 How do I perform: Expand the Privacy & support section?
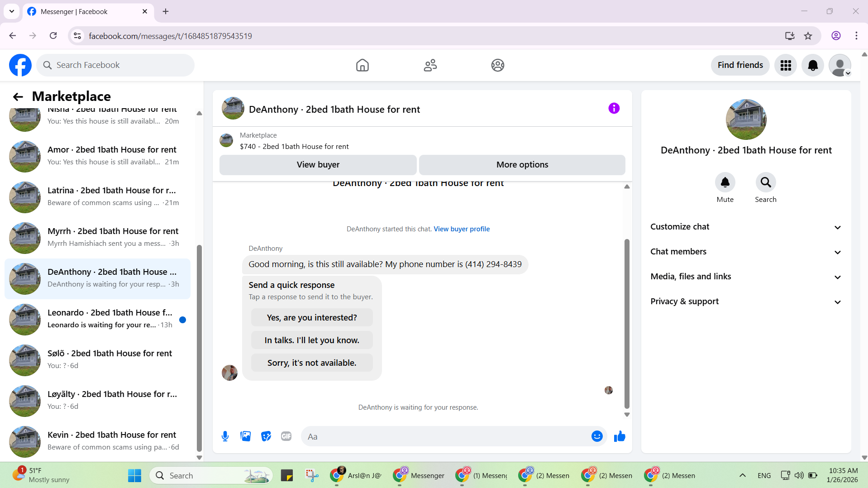tap(746, 301)
